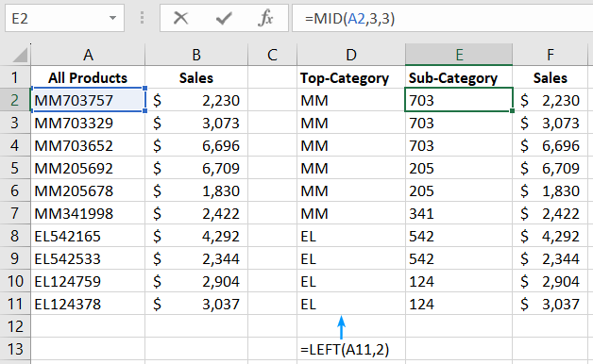Select column A header

tap(88, 55)
